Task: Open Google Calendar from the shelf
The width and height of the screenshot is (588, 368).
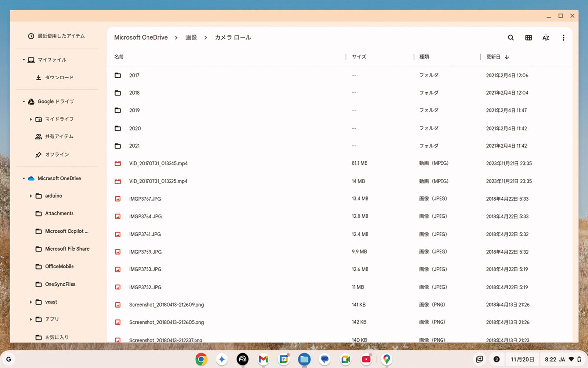Action: pos(284,359)
